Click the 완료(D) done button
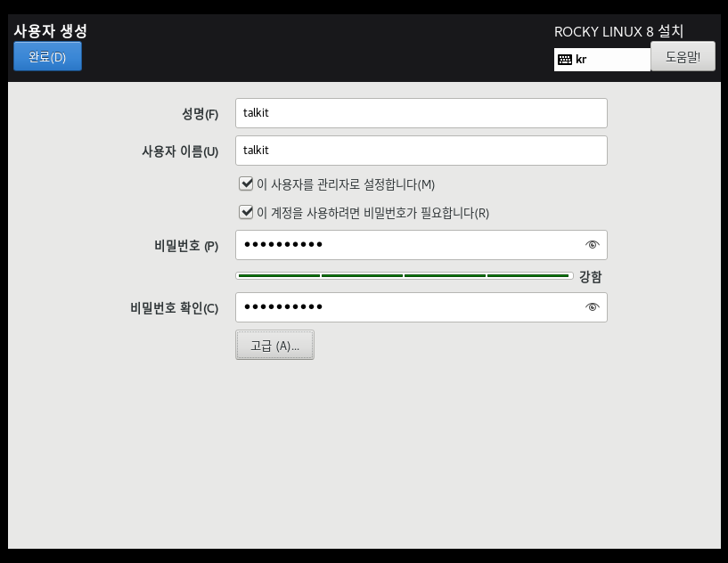Image resolution: width=728 pixels, height=563 pixels. pyautogui.click(x=47, y=57)
